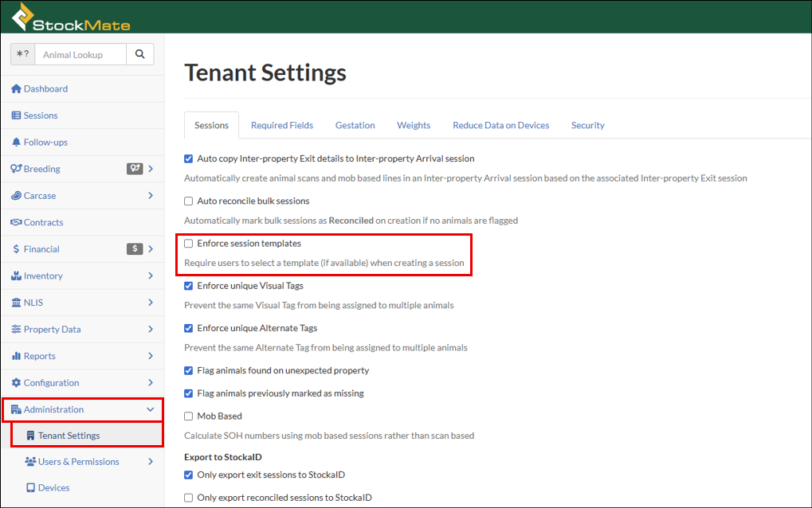This screenshot has width=812, height=508.
Task: Expand the Reports submenu arrow
Action: pos(151,356)
